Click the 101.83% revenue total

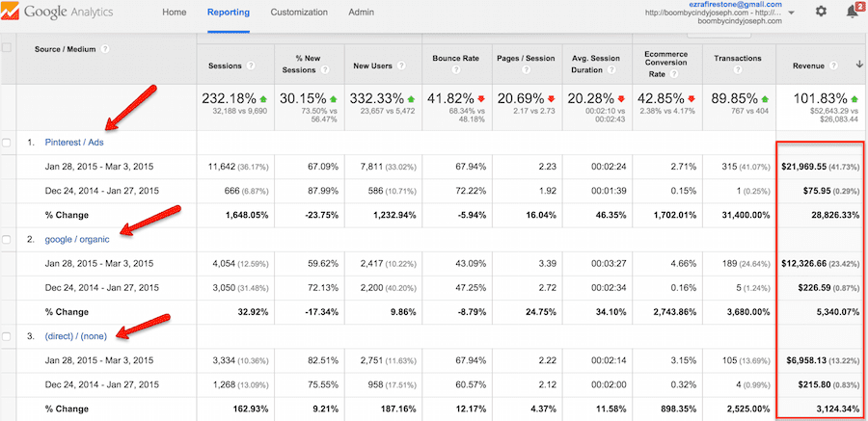coord(820,99)
